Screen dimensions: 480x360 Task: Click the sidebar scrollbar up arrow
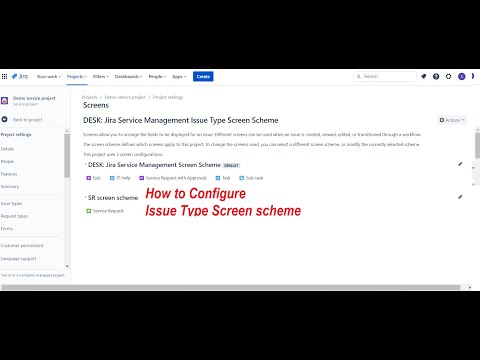click(x=67, y=131)
